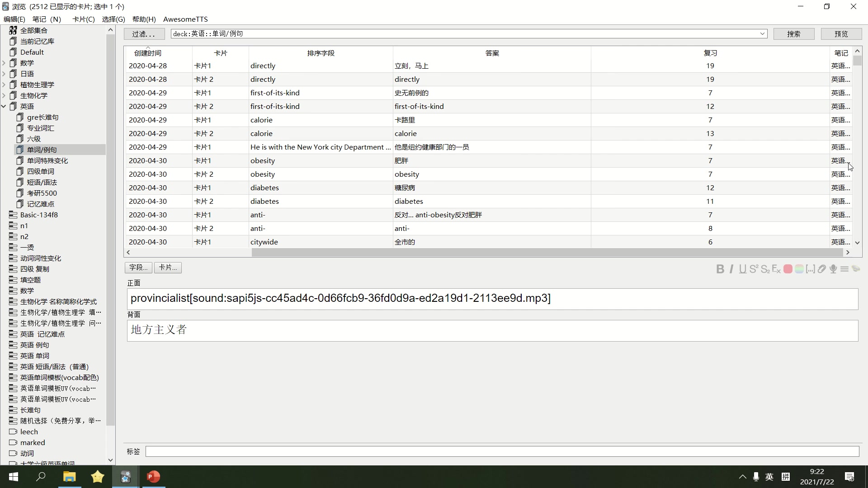
Task: Sort by 答案 column header
Action: (492, 53)
